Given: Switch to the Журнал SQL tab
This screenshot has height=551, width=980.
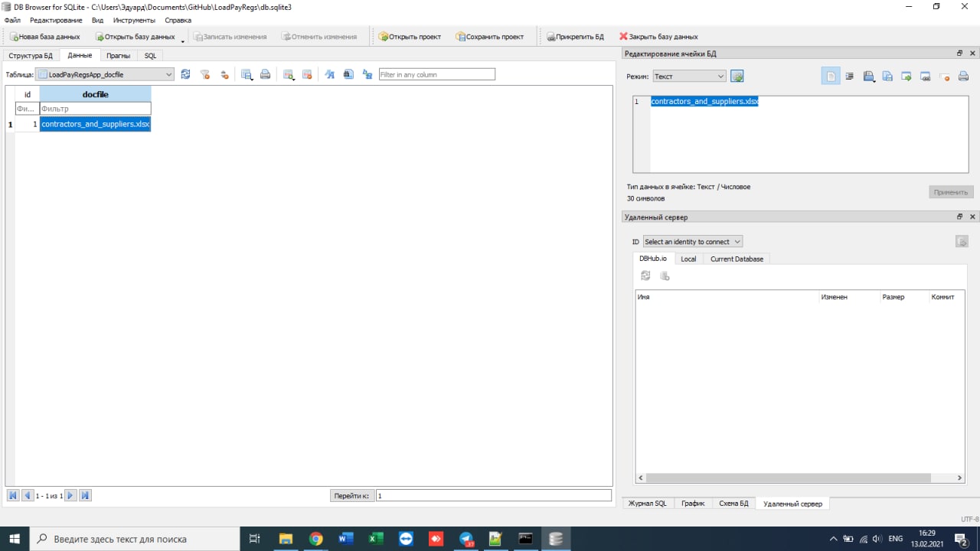Looking at the screenshot, I should click(647, 504).
